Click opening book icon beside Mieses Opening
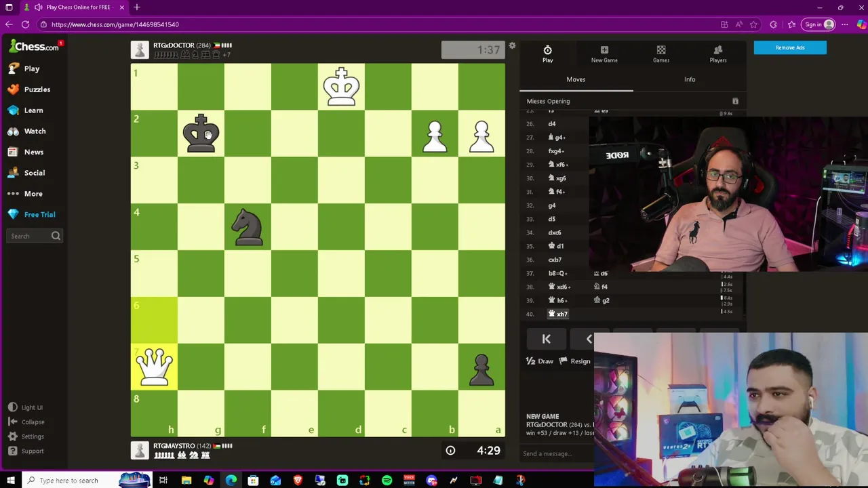The width and height of the screenshot is (868, 488). click(735, 101)
